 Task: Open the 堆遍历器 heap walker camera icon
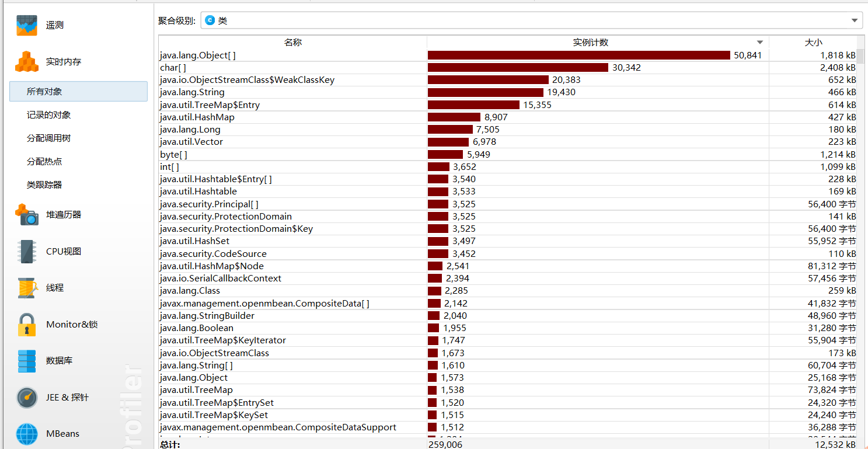(x=27, y=214)
